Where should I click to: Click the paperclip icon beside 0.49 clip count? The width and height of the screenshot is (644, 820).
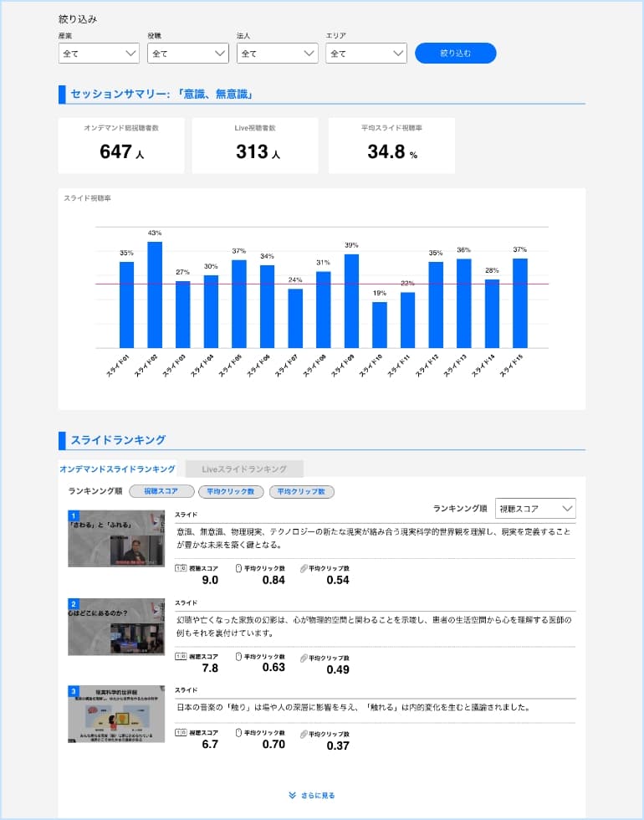(x=304, y=658)
